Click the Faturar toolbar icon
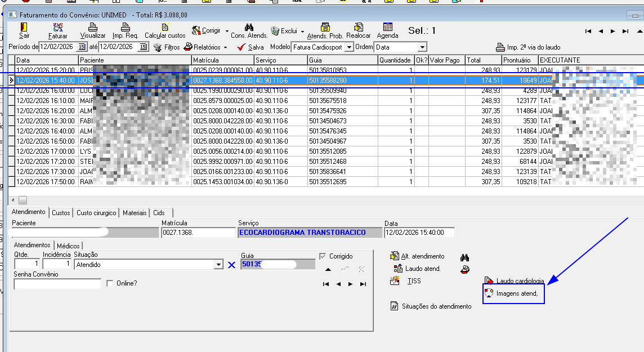The height and width of the screenshot is (352, 644). (x=58, y=28)
